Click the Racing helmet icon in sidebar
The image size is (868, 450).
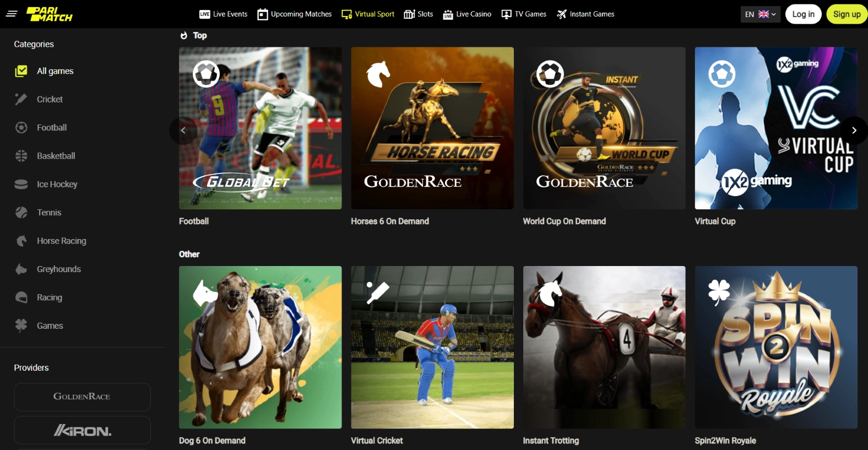[x=21, y=297]
